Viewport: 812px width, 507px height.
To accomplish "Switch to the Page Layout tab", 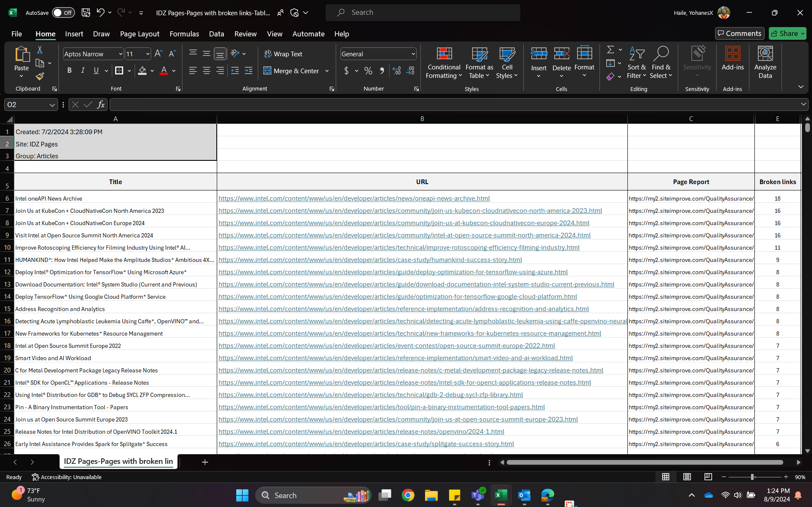I will pyautogui.click(x=140, y=34).
